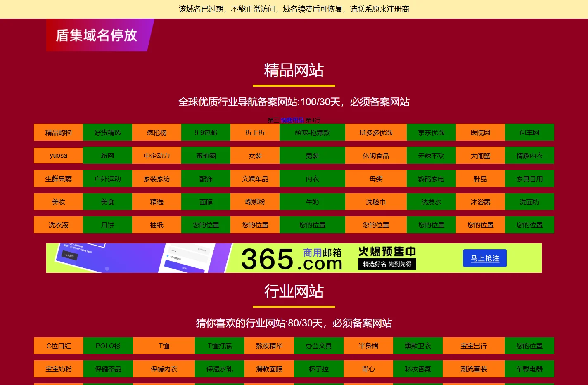The width and height of the screenshot is (588, 385).
Task: Open the 宝宝奶粉 tile
Action: coord(59,369)
